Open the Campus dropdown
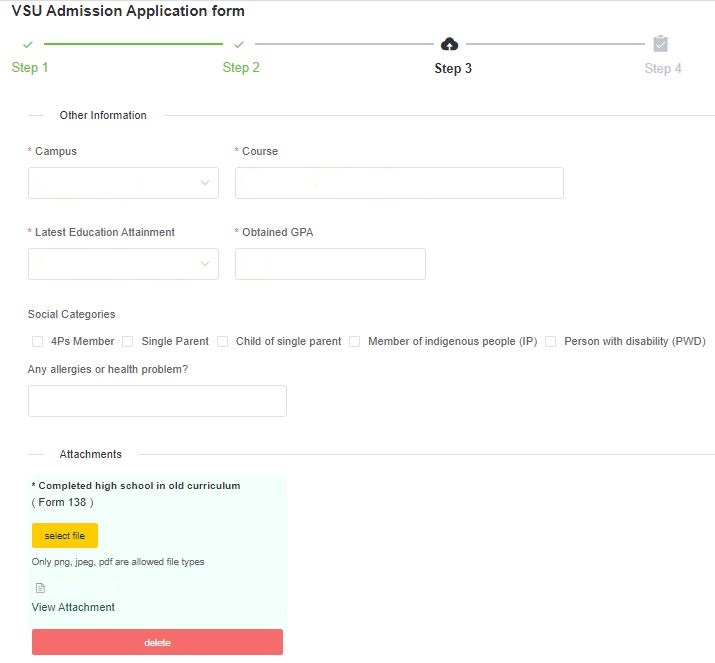This screenshot has width=715, height=663. (123, 183)
